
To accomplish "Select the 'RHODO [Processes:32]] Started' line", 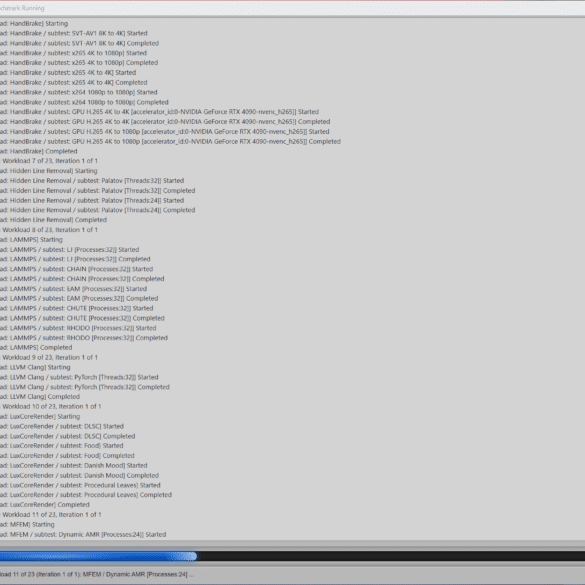I will pos(78,328).
